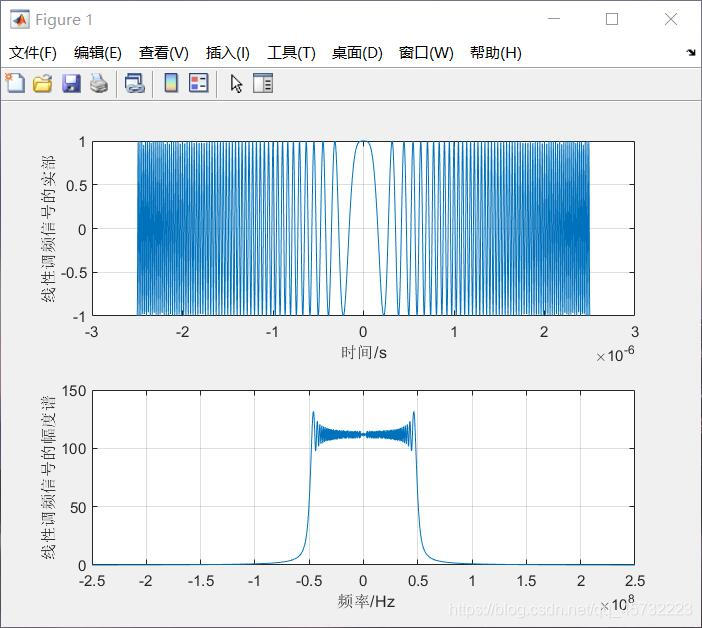Insert a legend via the toolbar icon

coord(199,83)
